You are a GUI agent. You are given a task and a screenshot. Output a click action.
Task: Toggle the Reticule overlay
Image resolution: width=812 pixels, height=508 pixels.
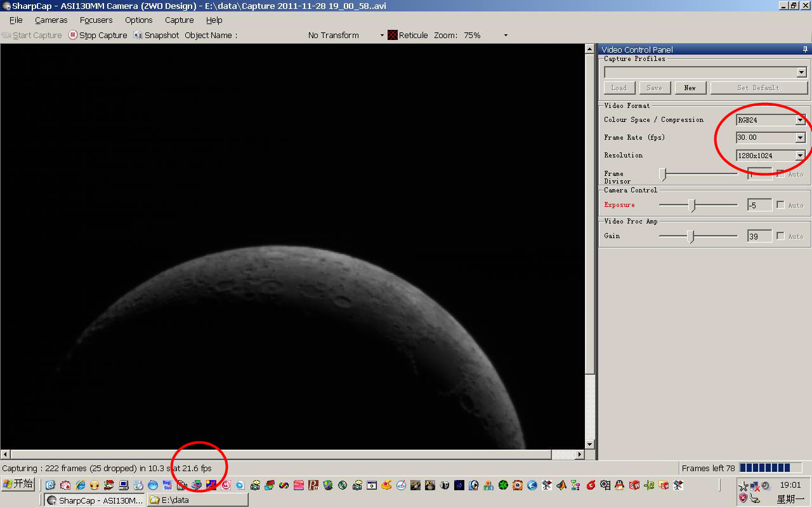coord(408,36)
